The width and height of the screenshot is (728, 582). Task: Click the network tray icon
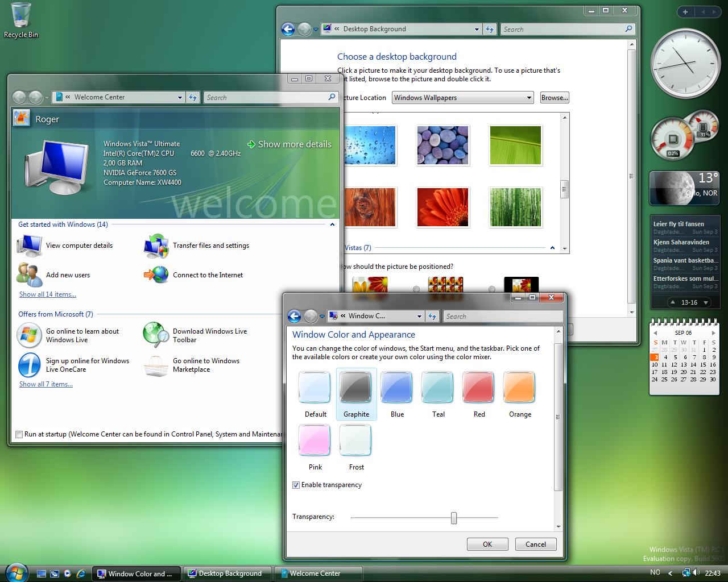[686, 573]
